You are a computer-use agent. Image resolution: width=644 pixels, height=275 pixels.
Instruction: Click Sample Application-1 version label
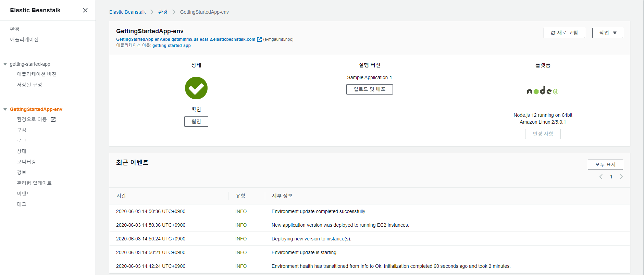coord(369,77)
